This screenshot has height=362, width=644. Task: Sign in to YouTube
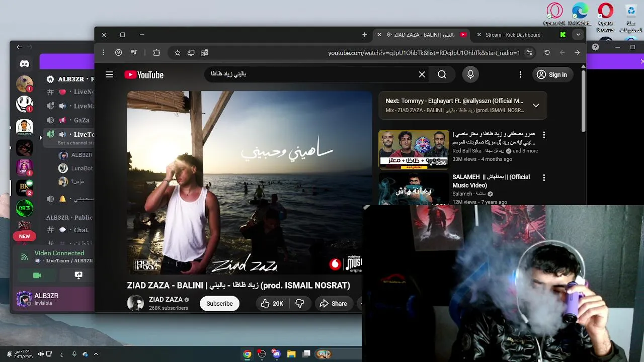click(552, 74)
